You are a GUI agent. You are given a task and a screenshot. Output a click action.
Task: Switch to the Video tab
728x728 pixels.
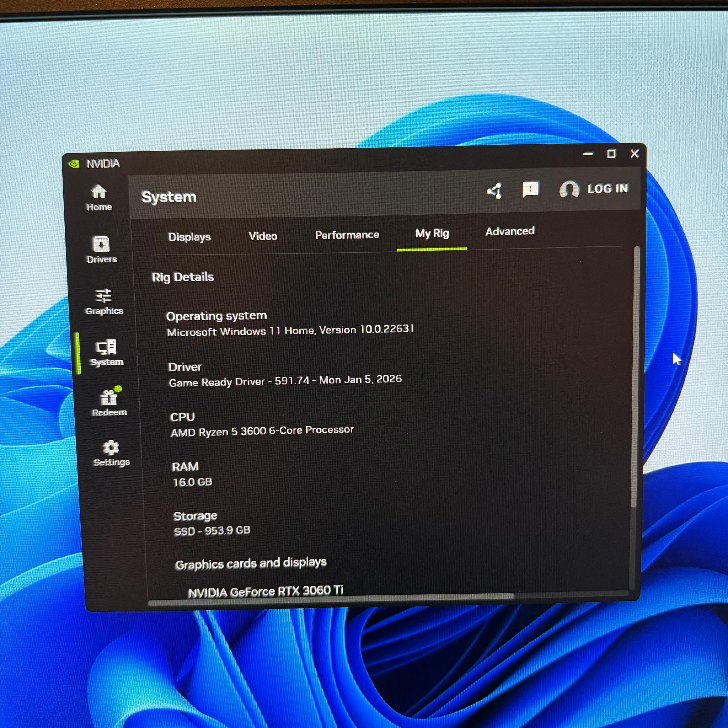263,236
